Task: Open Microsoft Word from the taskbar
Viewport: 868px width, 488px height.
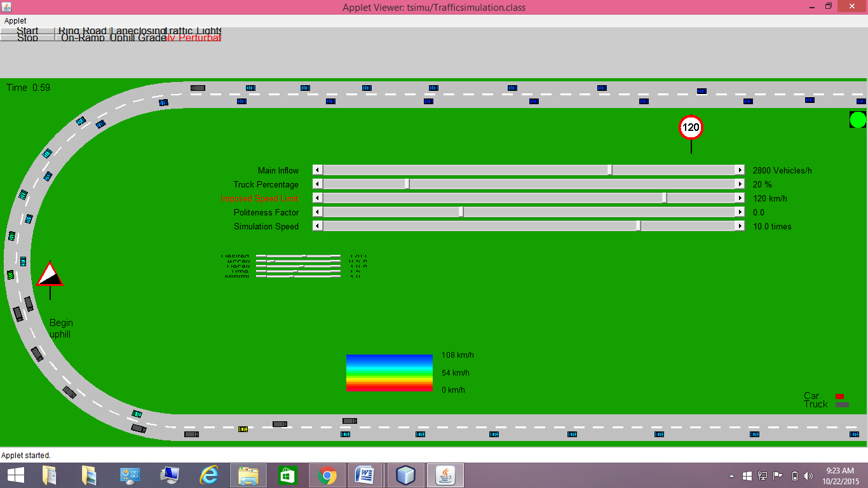Action: coord(366,475)
